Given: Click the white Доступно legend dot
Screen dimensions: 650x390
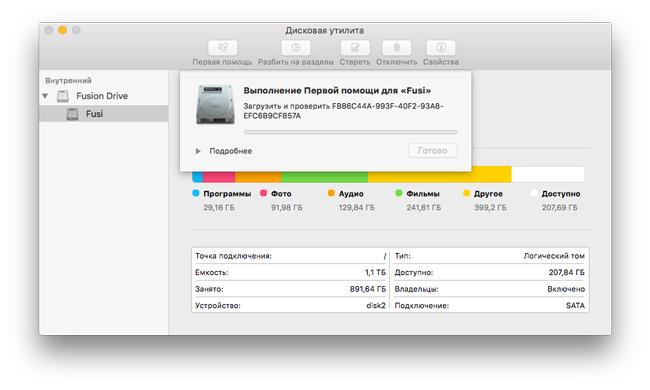Looking at the screenshot, I should click(x=534, y=193).
